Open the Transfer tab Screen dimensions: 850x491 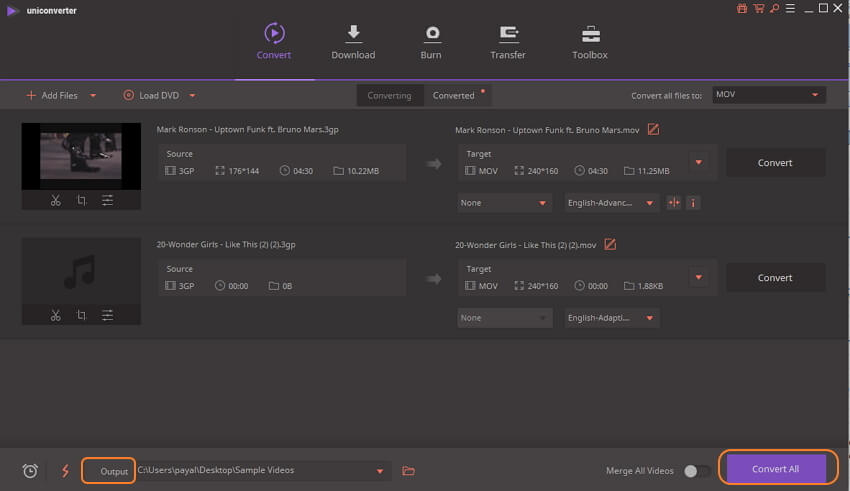coord(508,42)
